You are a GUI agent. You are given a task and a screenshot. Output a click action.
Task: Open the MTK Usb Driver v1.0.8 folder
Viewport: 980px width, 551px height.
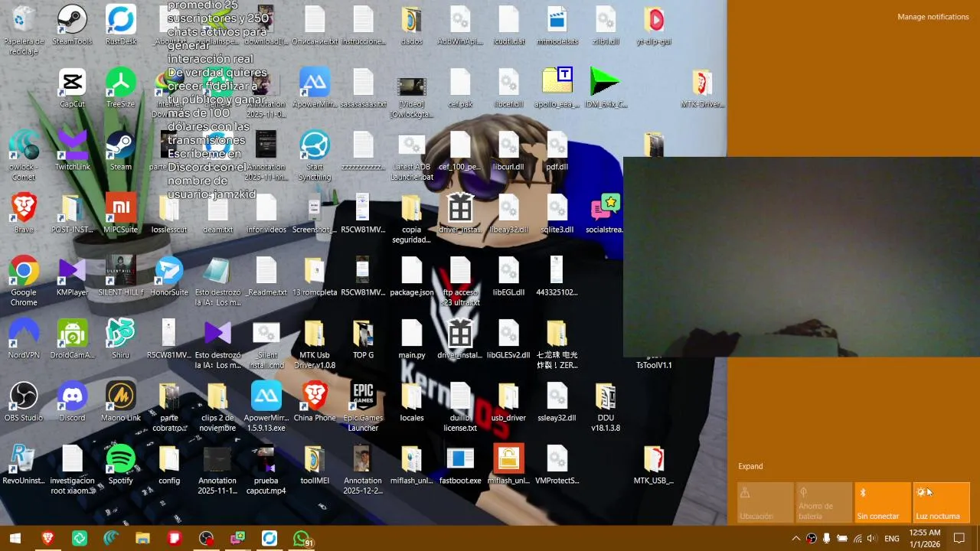pos(315,344)
